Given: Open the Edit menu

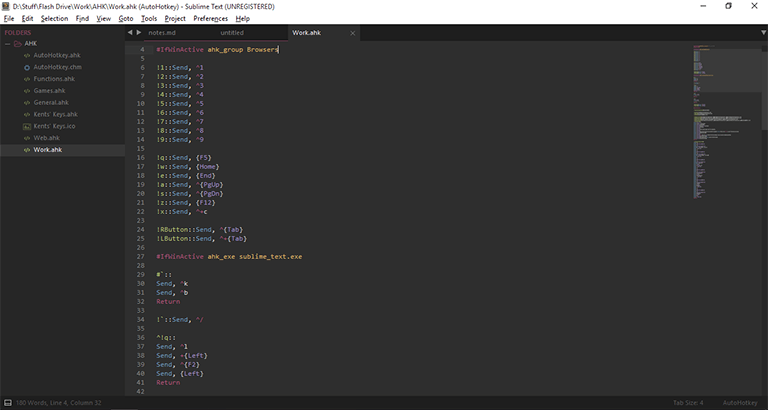Looking at the screenshot, I should pos(27,19).
